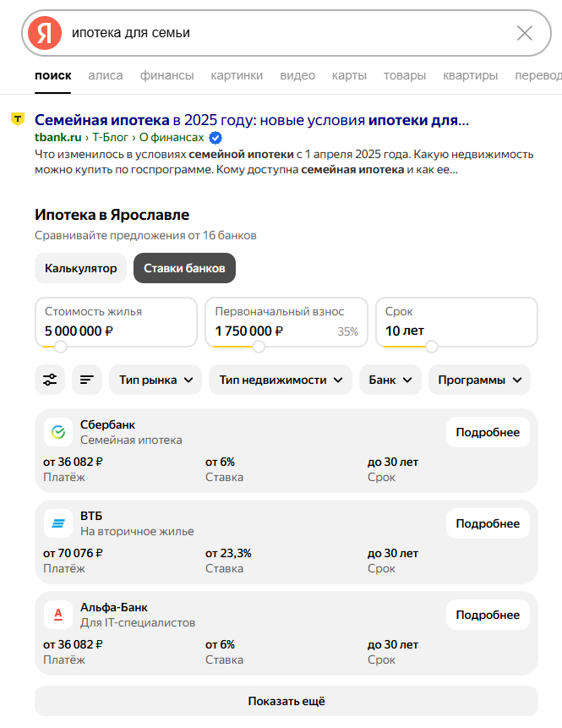Expand the Тип недвижимости dropdown

coord(281,380)
